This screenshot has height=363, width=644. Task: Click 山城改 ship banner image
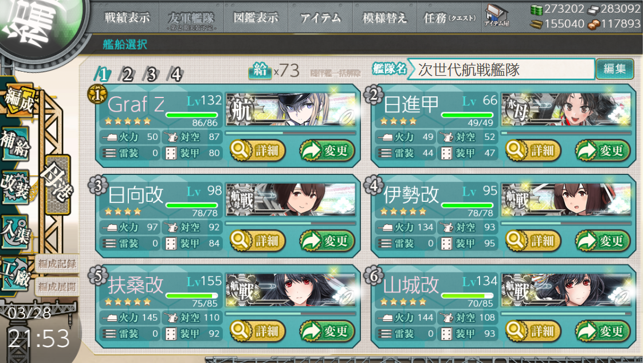point(566,291)
